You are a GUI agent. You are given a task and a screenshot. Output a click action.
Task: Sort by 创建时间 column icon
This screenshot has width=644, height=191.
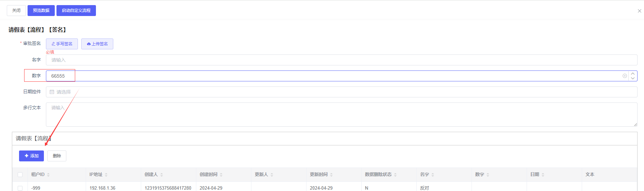[x=221, y=175]
